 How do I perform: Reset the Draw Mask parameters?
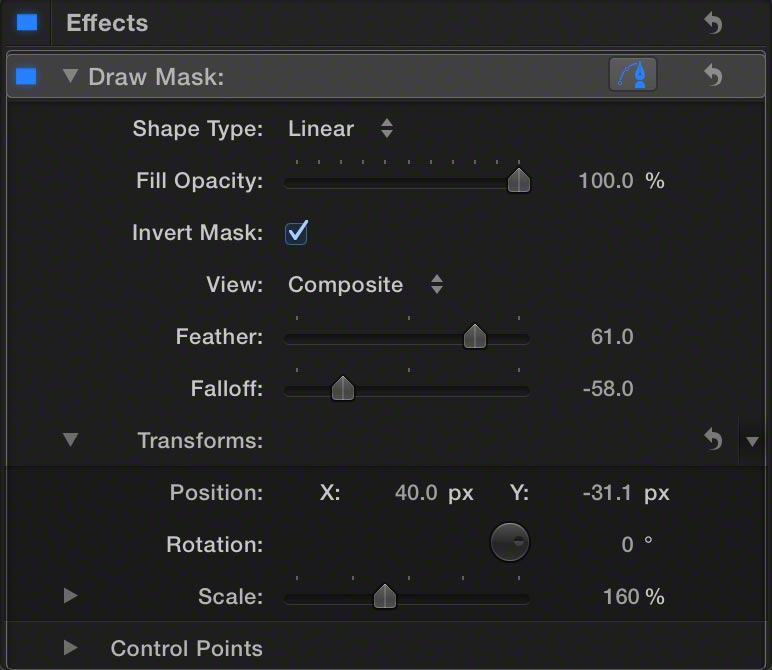click(x=713, y=75)
